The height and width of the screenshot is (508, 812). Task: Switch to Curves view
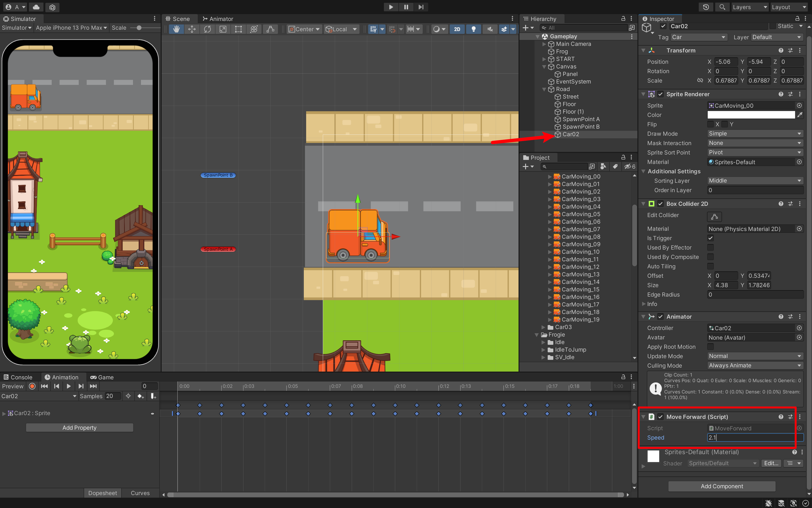(140, 493)
